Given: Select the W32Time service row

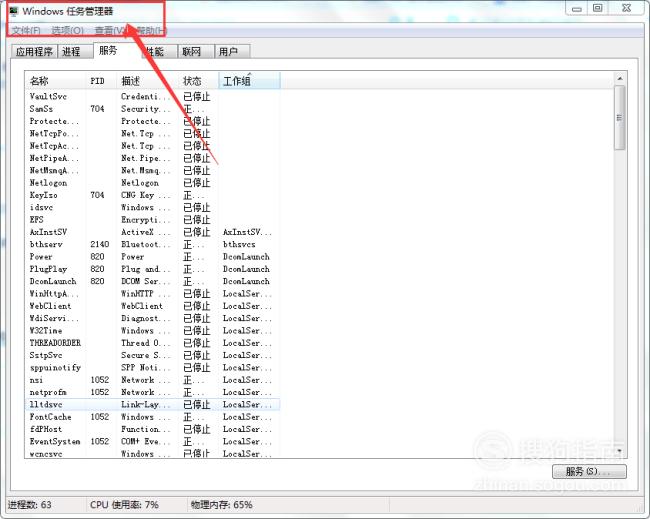Looking at the screenshot, I should coord(153,331).
